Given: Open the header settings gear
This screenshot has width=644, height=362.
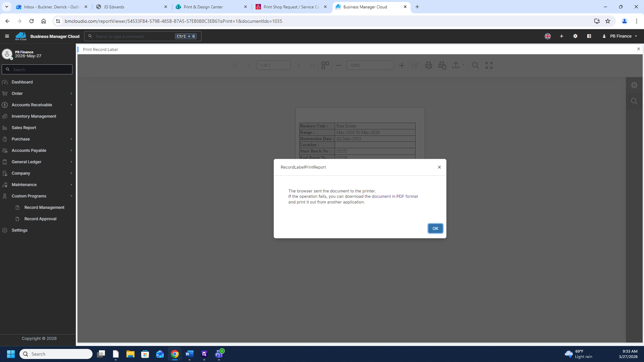Looking at the screenshot, I should coord(575,36).
